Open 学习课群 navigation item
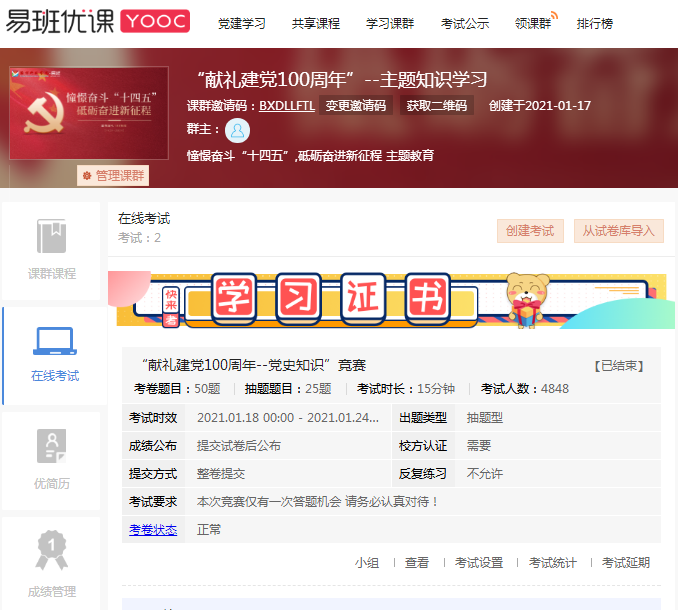Screen dimensions: 678x610 point(390,23)
